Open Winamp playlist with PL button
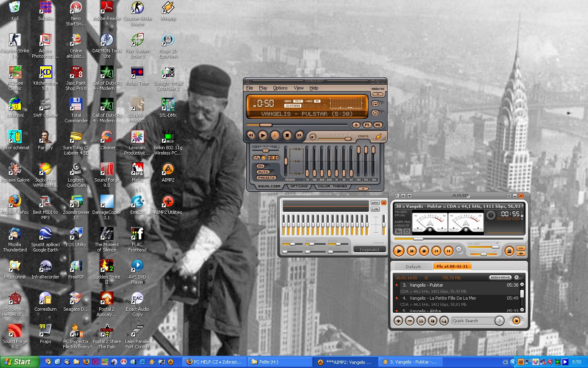 tap(367, 125)
